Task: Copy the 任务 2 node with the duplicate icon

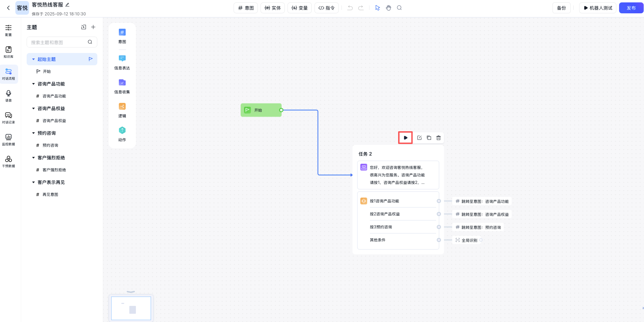Action: pyautogui.click(x=429, y=138)
